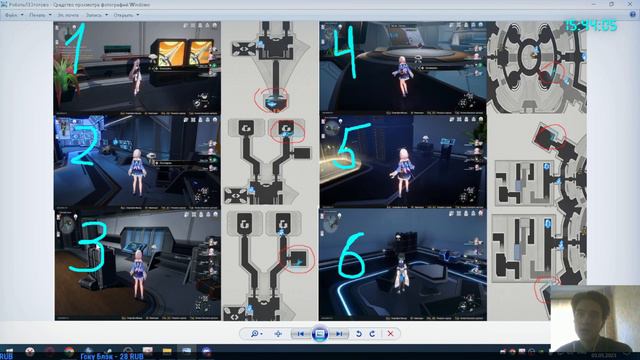Click the fit-to-window actual size icon
640x360 pixels.
point(278,333)
